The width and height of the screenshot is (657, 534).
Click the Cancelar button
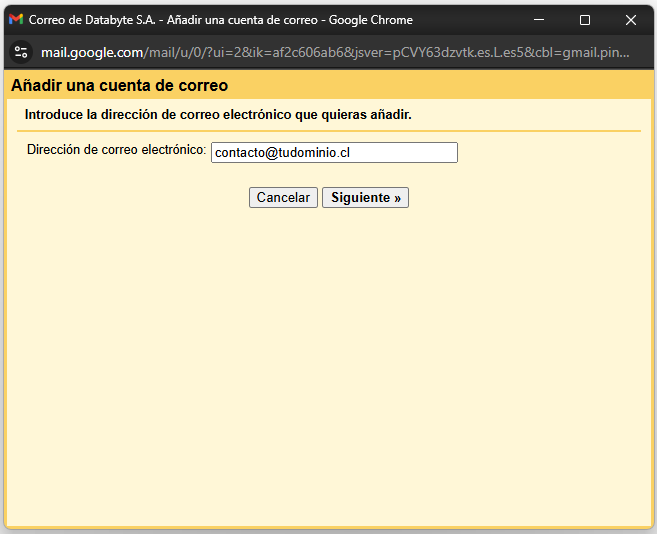point(283,197)
